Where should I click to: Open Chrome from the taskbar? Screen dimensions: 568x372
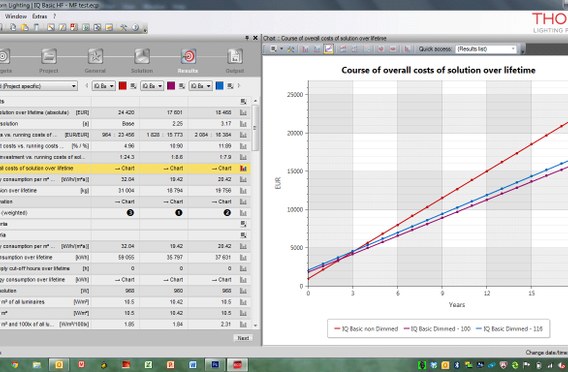point(14,365)
